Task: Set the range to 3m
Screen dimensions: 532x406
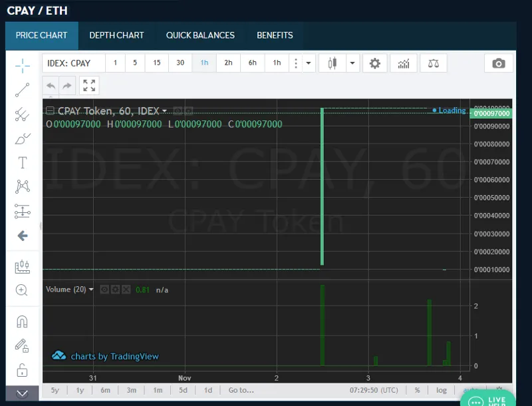Action: pyautogui.click(x=132, y=391)
